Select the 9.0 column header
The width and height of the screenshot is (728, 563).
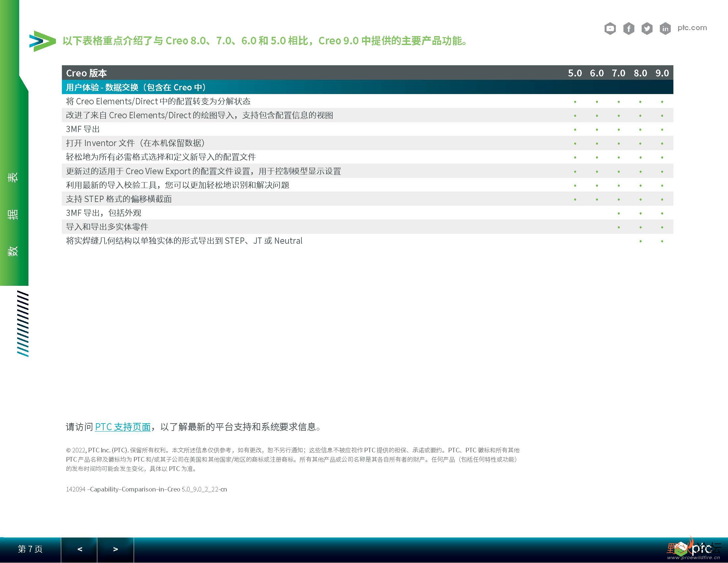(662, 73)
